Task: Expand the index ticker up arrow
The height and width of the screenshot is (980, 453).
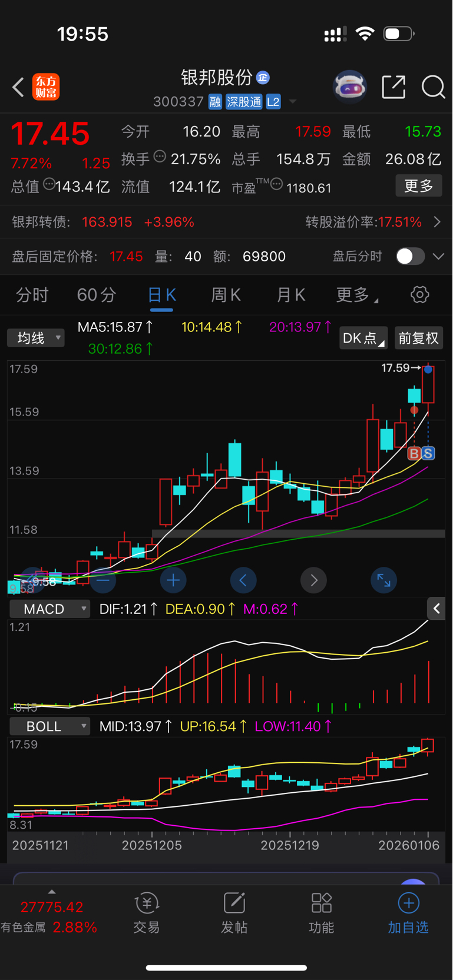Action: (52, 892)
